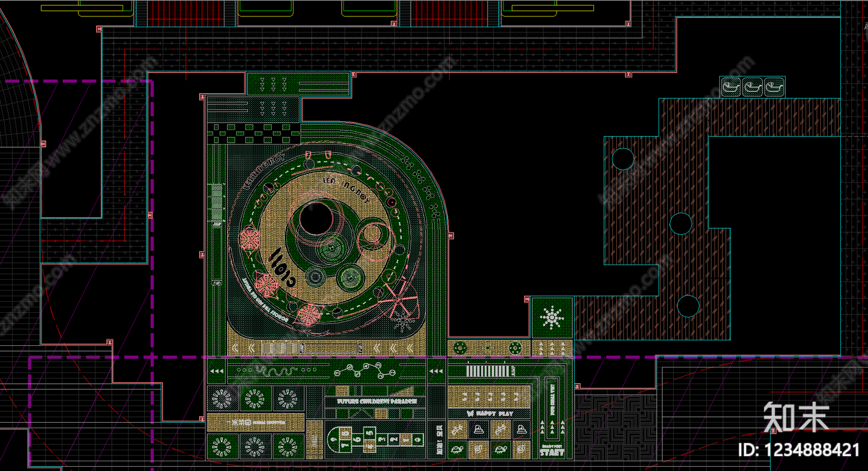Select the middle boat symbol block
The height and width of the screenshot is (471, 868).
(752, 87)
